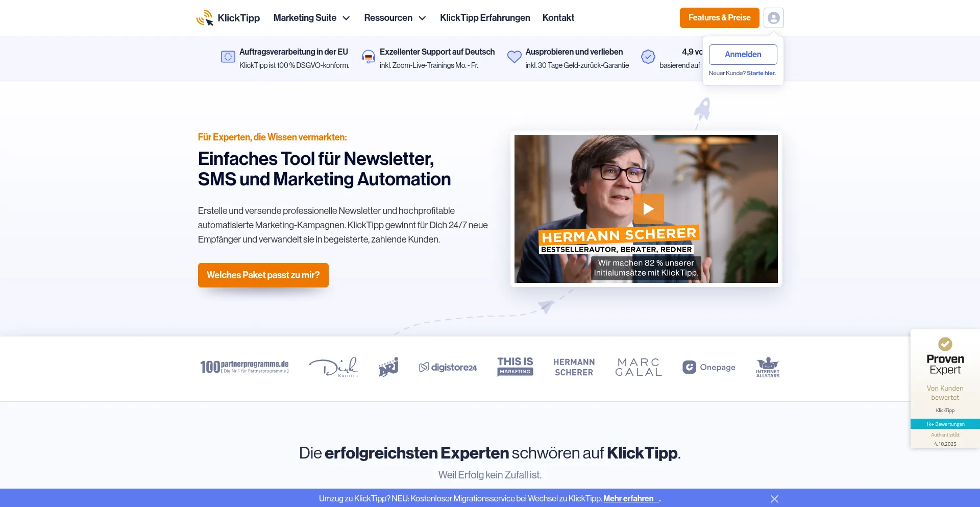
Task: Click the Onepage partner logo
Action: pos(709,367)
